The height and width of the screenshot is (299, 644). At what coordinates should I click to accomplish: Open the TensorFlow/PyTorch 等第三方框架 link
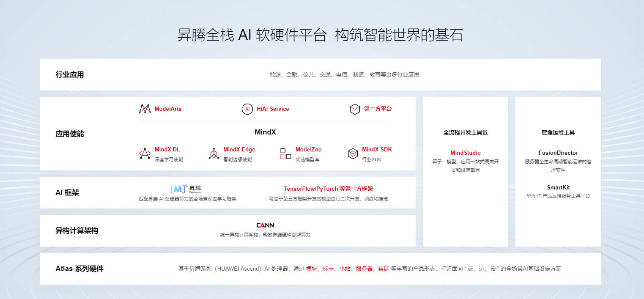[329, 189]
